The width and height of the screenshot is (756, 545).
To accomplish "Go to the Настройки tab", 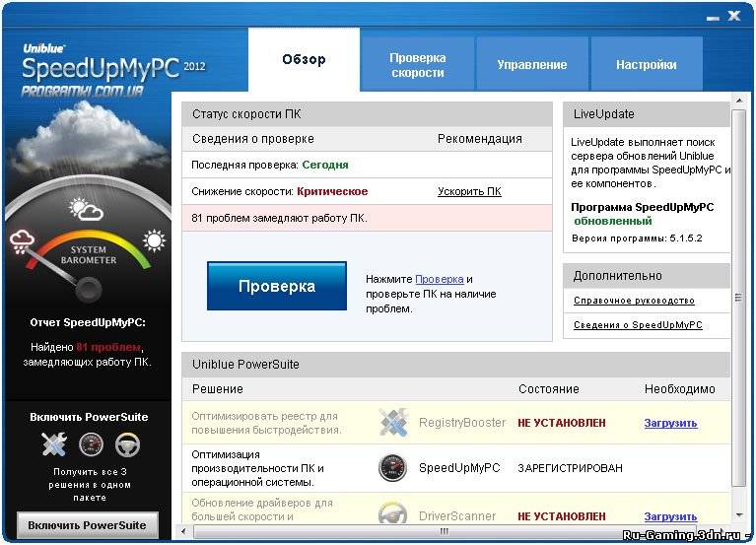I will tap(647, 65).
